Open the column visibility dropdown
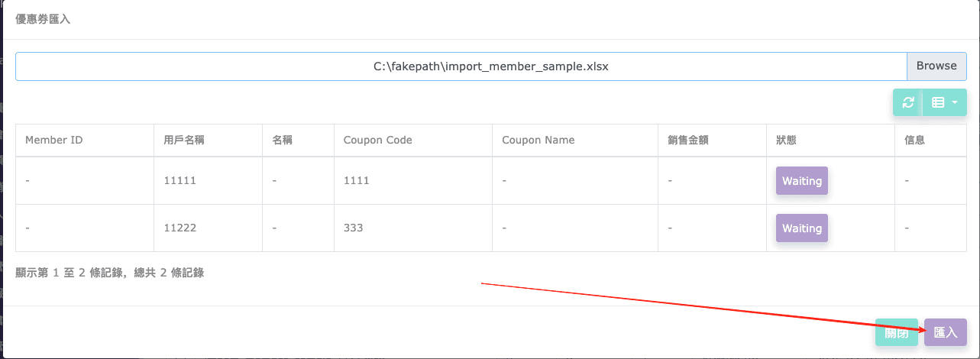This screenshot has height=359, width=980. point(945,102)
